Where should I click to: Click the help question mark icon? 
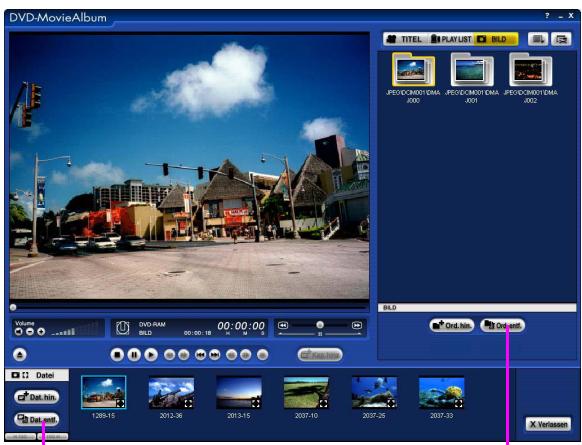coord(547,16)
